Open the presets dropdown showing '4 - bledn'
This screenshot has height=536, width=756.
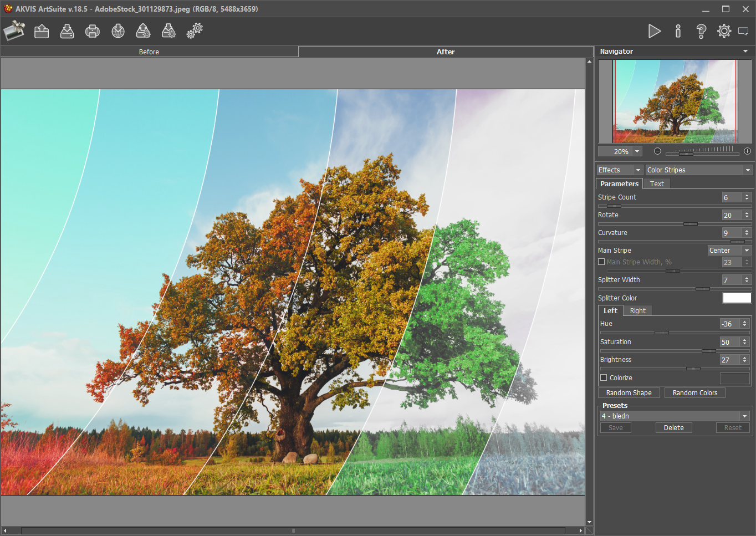(x=675, y=416)
